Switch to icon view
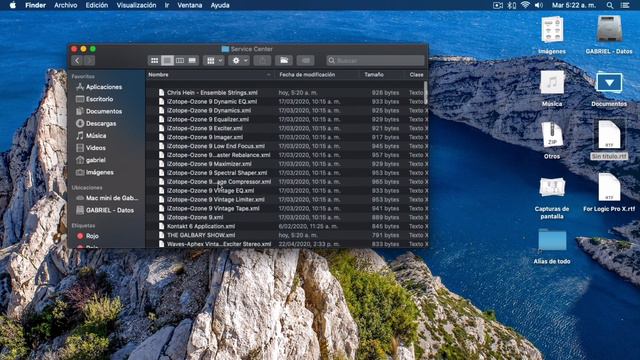The height and width of the screenshot is (360, 640). coord(154,61)
